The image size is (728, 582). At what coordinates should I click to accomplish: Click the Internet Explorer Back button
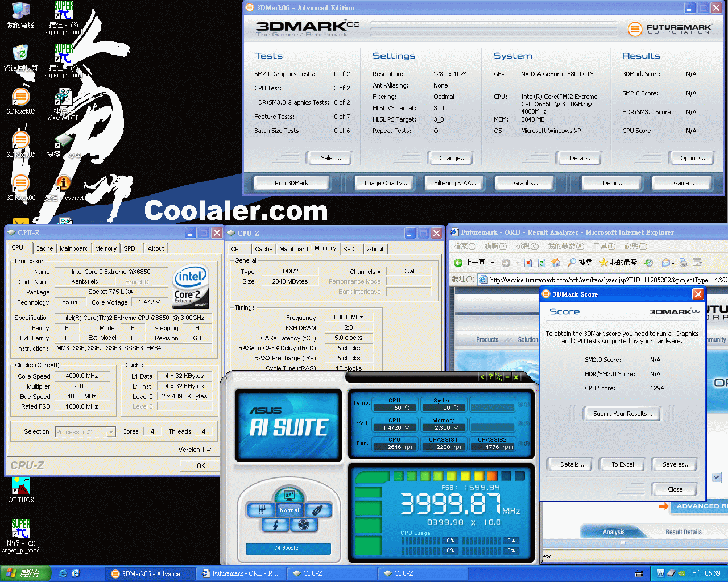[x=470, y=263]
